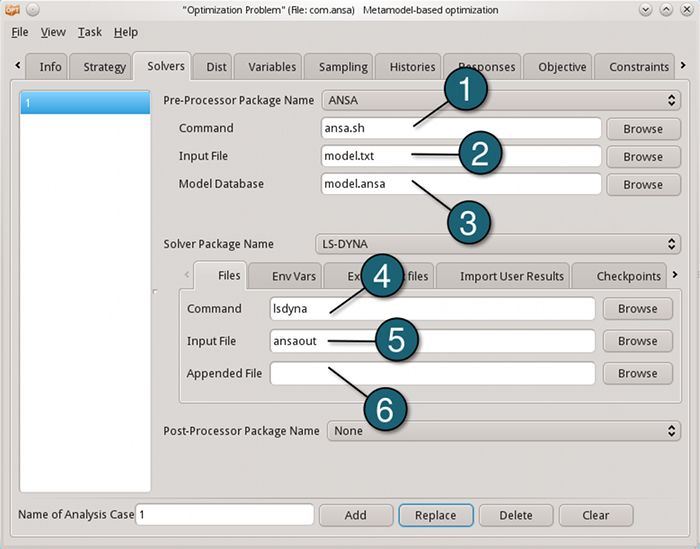
Task: Maximize the Optimization Problem window
Action: point(666,9)
